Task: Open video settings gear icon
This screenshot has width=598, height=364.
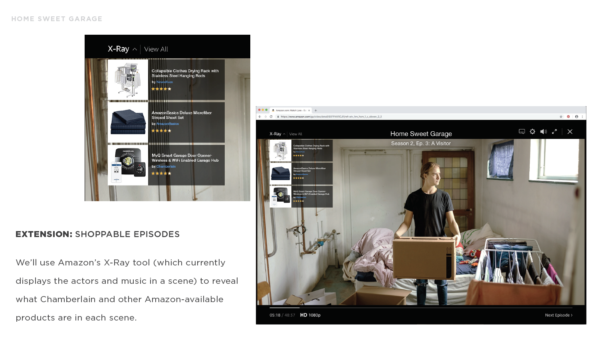Action: (x=533, y=131)
